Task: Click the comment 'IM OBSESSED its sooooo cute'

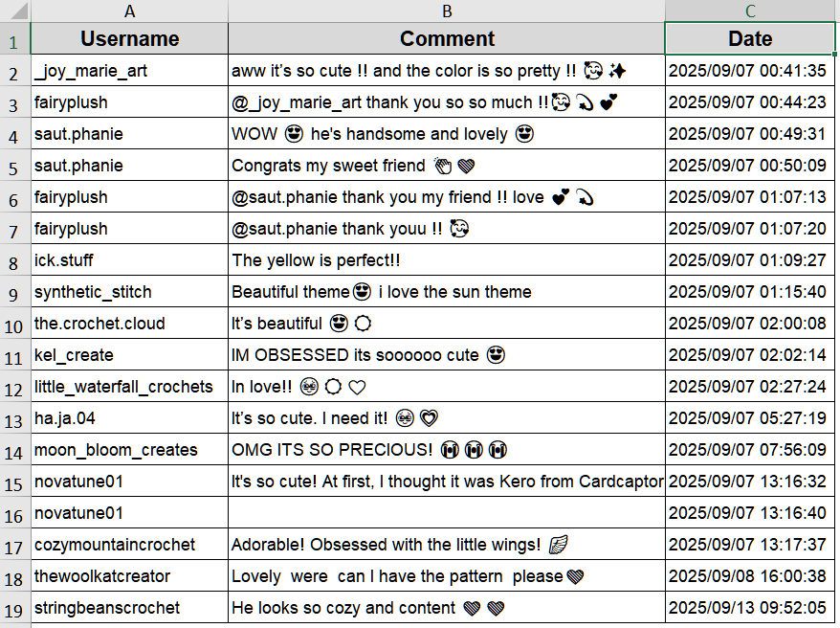Action: pos(447,355)
